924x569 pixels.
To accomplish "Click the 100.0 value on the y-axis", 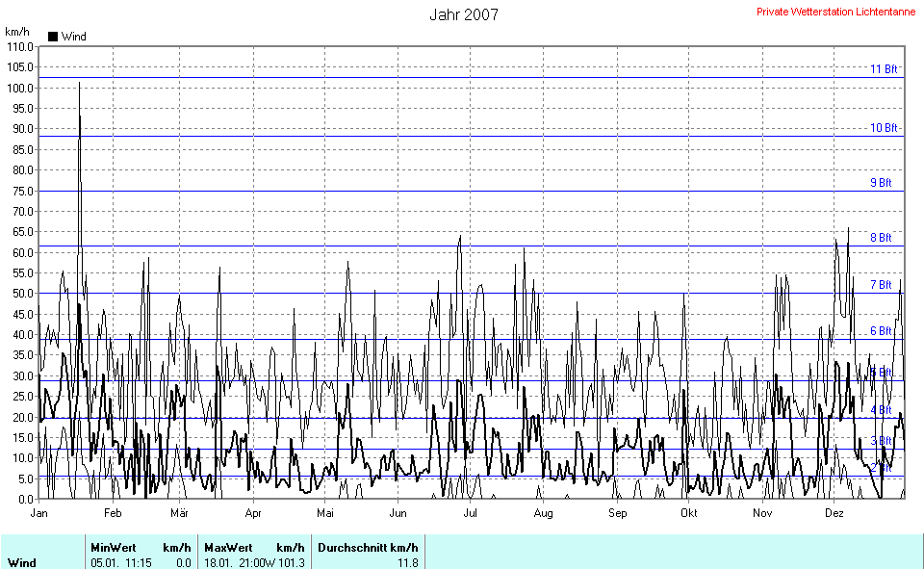I will click(21, 88).
